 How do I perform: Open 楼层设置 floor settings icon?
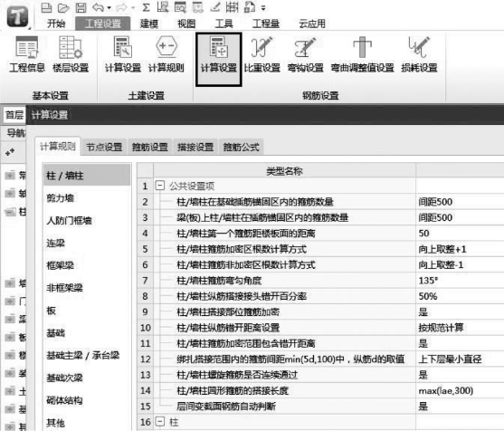point(71,54)
